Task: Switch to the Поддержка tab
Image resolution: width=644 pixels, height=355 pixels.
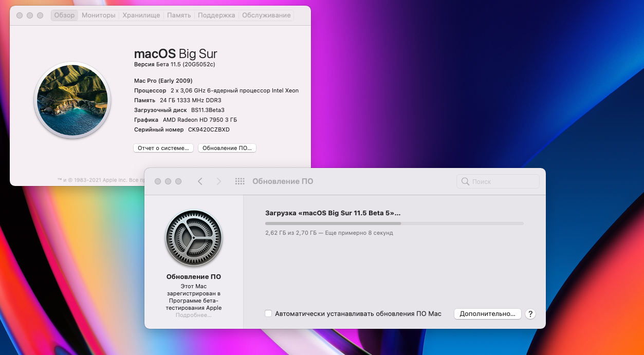Action: 216,15
